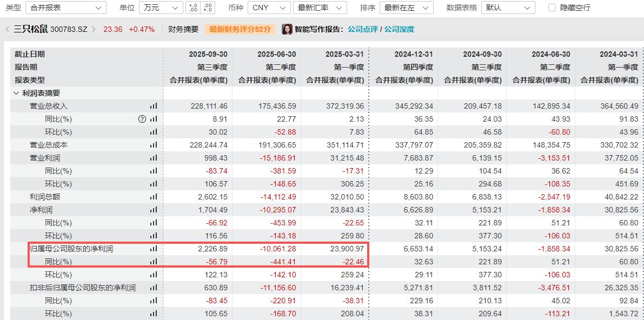This screenshot has width=644, height=320.
Task: Select the 2025-03-31 column header
Action: click(345, 54)
